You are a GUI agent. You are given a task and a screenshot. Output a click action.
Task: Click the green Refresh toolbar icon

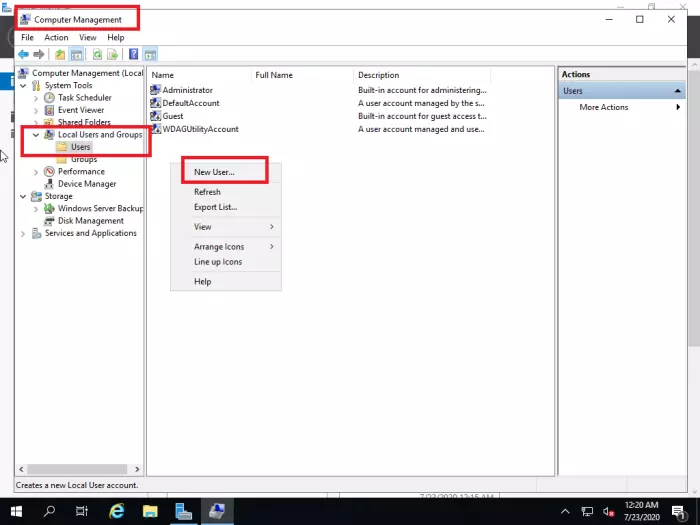click(97, 54)
